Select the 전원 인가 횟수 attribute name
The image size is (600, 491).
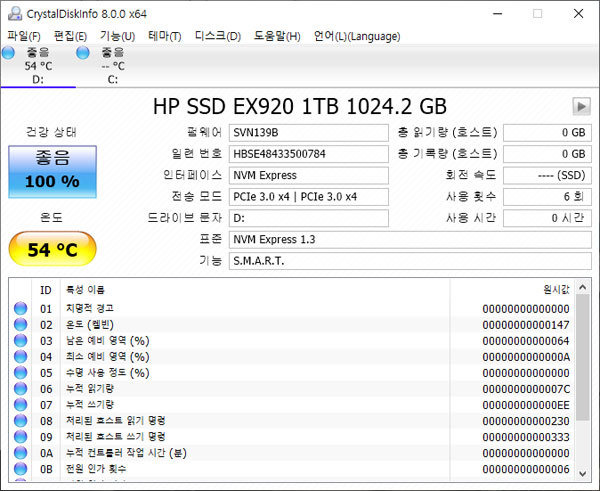pos(96,469)
